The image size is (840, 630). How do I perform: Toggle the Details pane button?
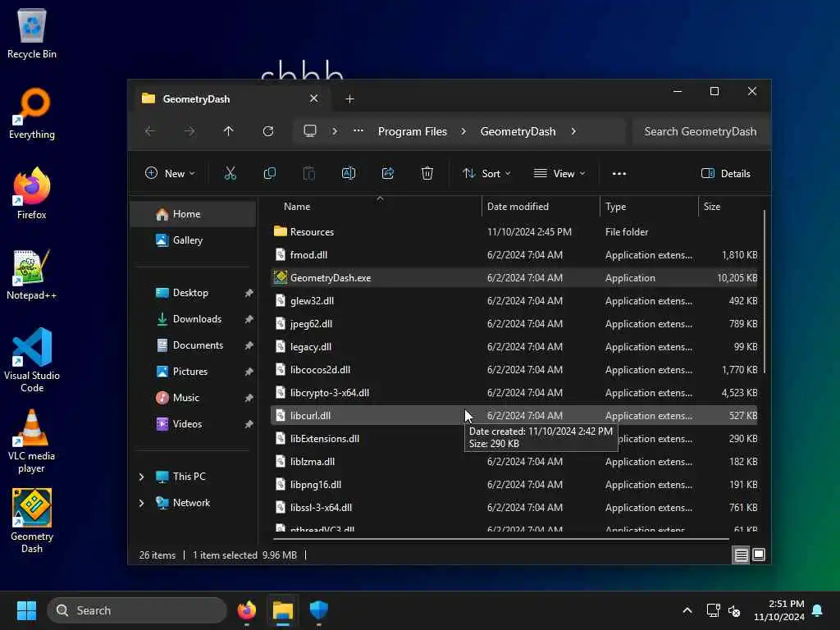pos(726,174)
